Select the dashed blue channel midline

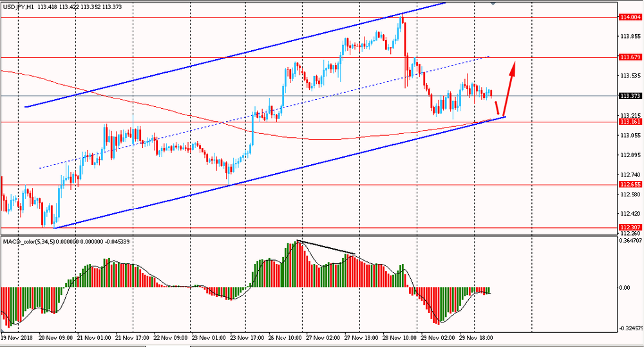[x=264, y=112]
